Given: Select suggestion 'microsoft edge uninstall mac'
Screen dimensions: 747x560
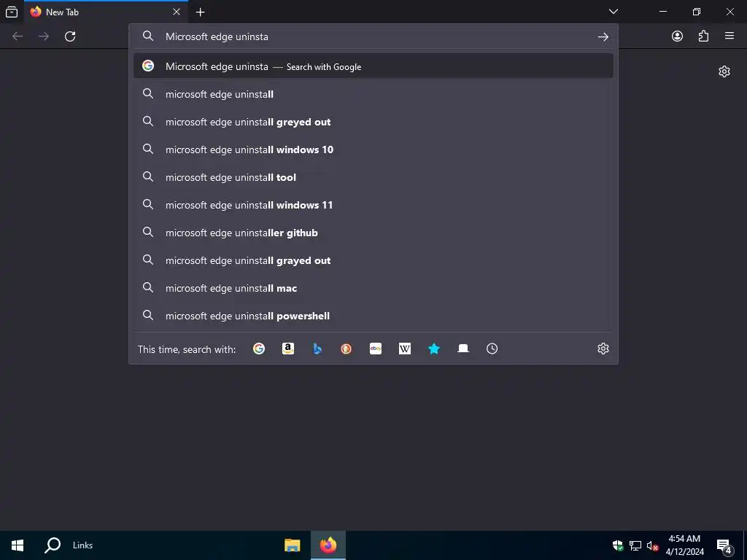Looking at the screenshot, I should coord(373,288).
